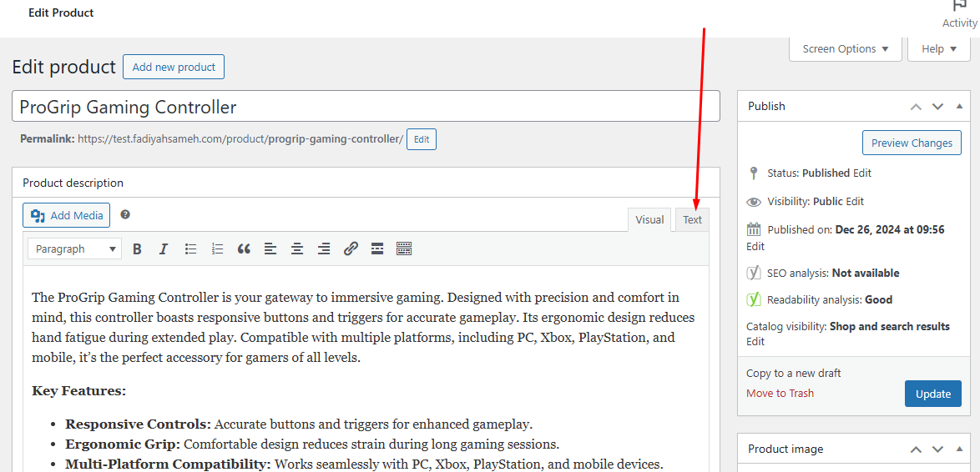Image resolution: width=980 pixels, height=472 pixels.
Task: Switch to the Visual editor tab
Action: (x=649, y=220)
